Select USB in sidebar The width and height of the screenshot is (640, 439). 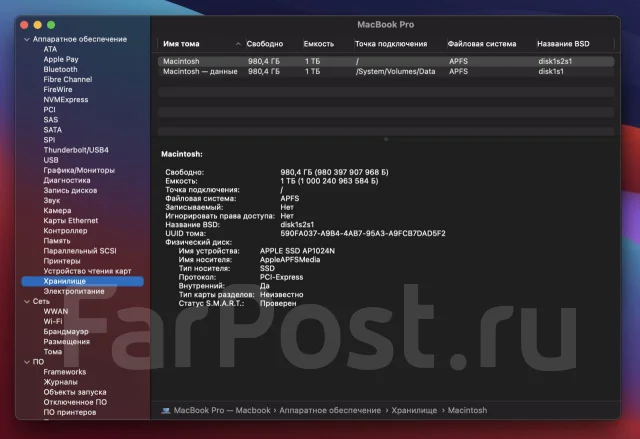[51, 160]
